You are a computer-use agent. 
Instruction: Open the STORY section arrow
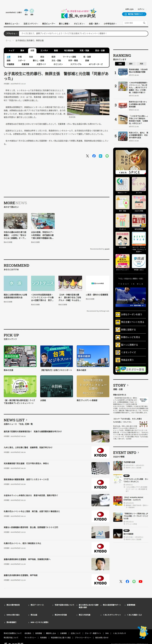pyautogui.click(x=128, y=385)
